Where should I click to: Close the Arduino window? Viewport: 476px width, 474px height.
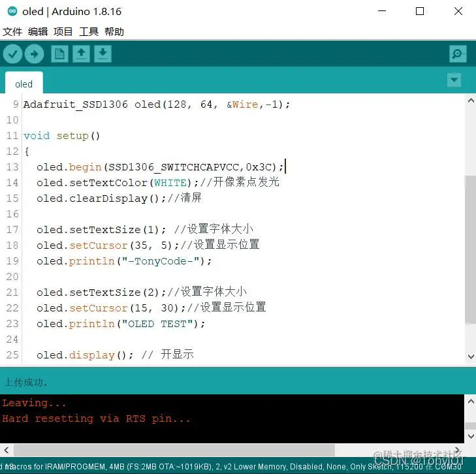458,11
